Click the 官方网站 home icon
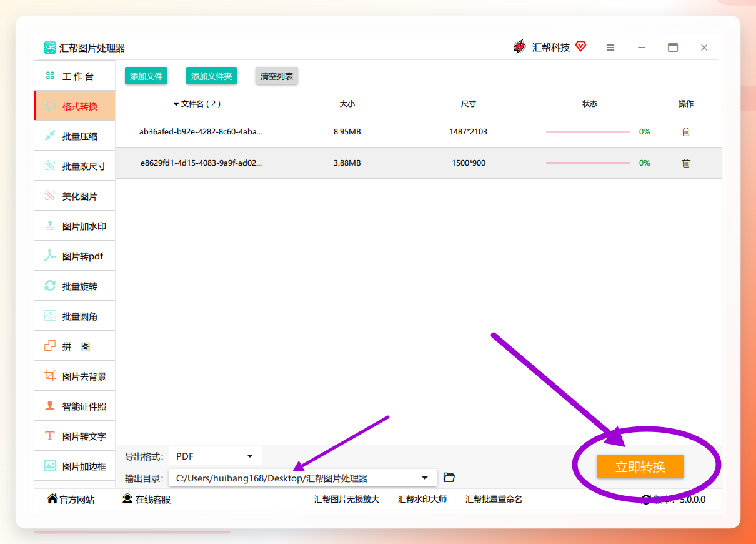Screen dimensions: 756x544 point(52,499)
